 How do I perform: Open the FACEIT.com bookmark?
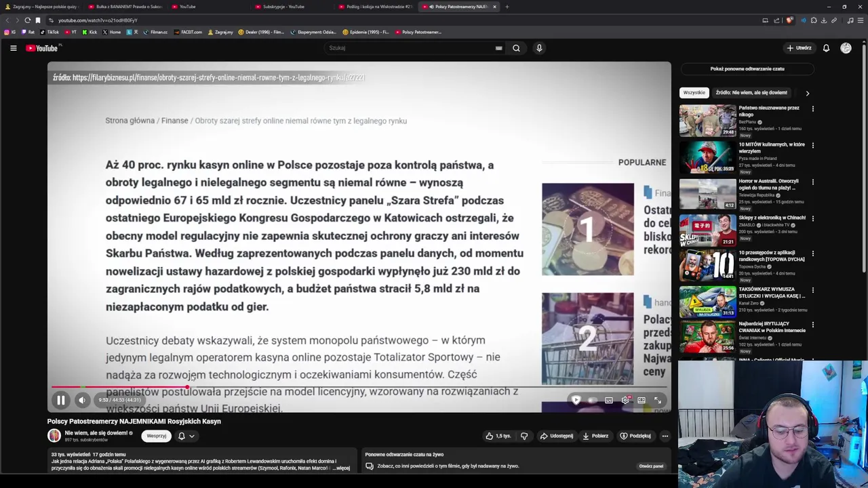pyautogui.click(x=188, y=32)
